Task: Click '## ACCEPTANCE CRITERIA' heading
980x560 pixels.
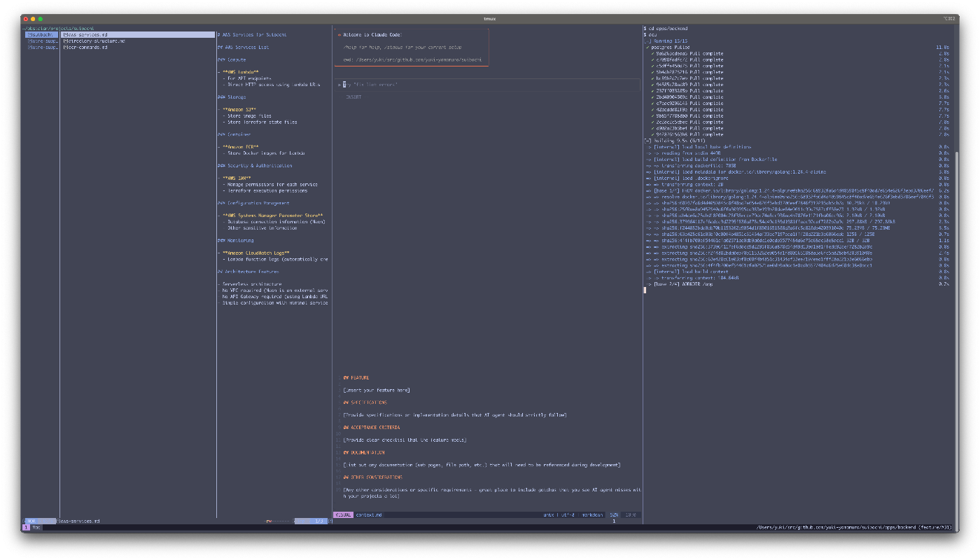Action: tap(372, 428)
